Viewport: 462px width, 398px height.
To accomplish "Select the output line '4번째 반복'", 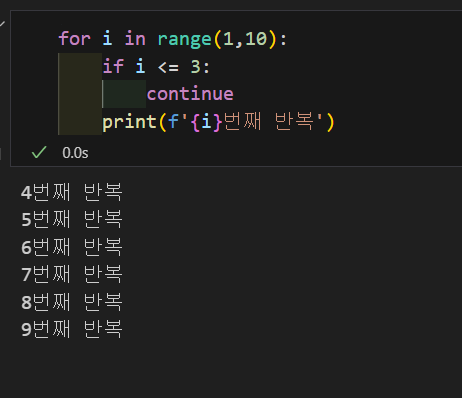I will point(72,192).
